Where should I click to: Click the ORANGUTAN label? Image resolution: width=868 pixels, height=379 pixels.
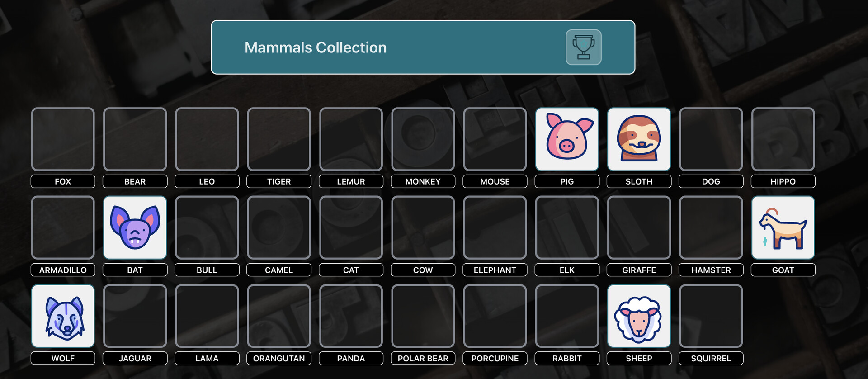pyautogui.click(x=279, y=358)
